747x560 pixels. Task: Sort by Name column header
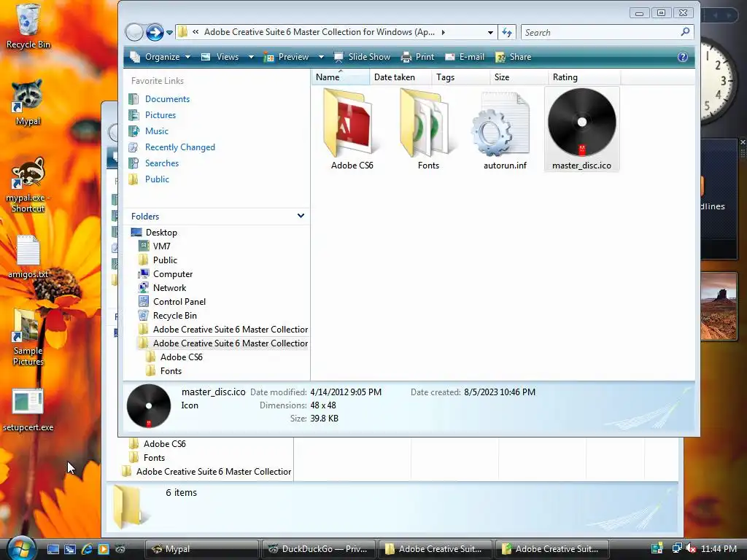click(x=340, y=77)
